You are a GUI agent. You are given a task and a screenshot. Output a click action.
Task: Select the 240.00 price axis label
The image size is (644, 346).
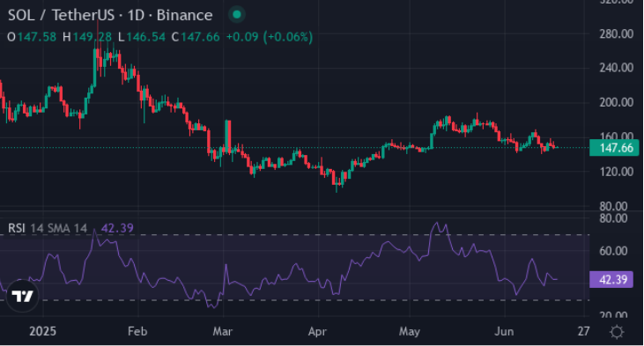616,67
